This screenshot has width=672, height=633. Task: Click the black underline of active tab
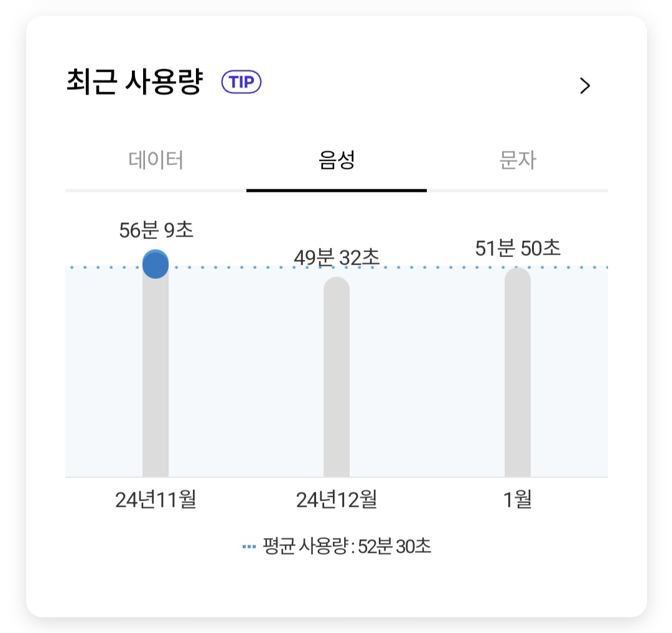coord(337,190)
